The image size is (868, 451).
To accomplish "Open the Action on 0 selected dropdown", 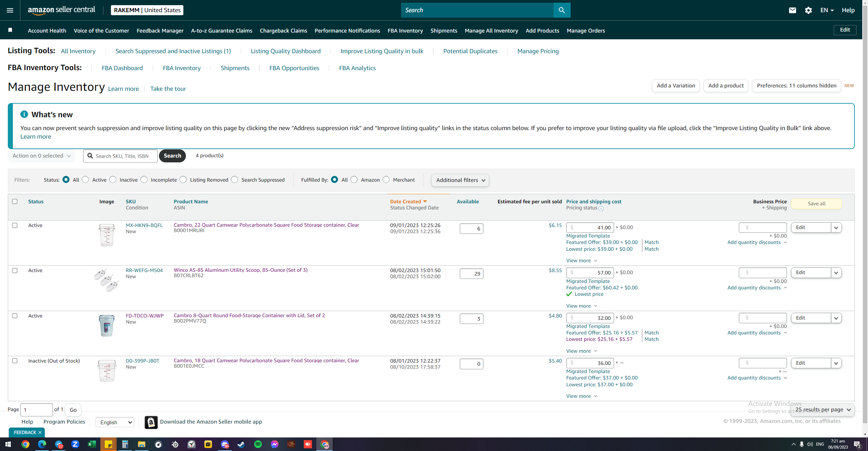I will pyautogui.click(x=41, y=156).
